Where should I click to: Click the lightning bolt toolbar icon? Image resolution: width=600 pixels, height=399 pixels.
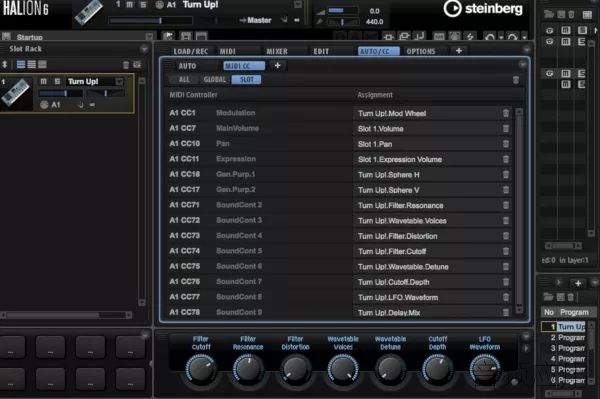[470, 37]
